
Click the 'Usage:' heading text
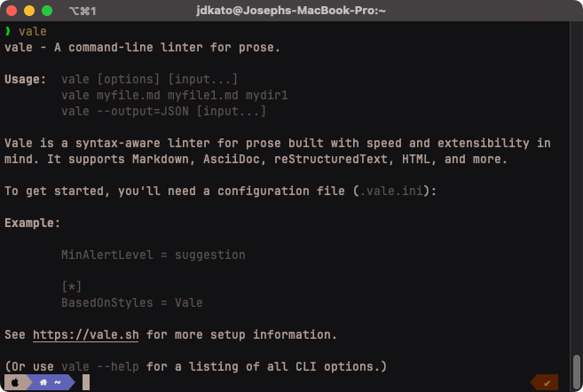tap(26, 79)
